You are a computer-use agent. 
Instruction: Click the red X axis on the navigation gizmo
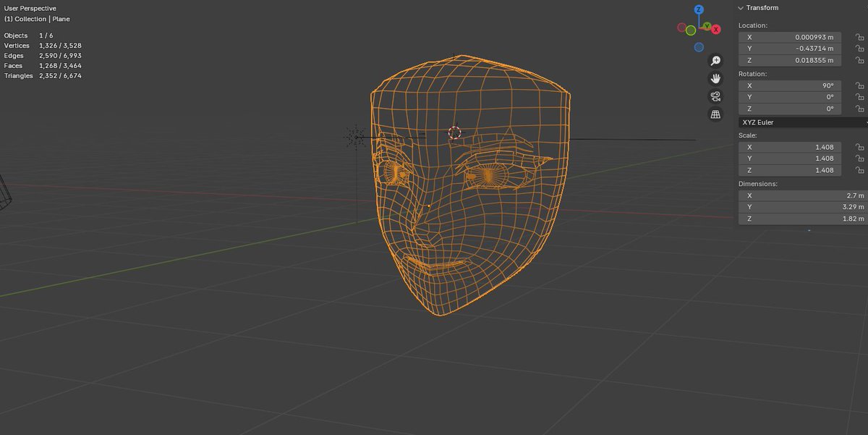point(716,30)
